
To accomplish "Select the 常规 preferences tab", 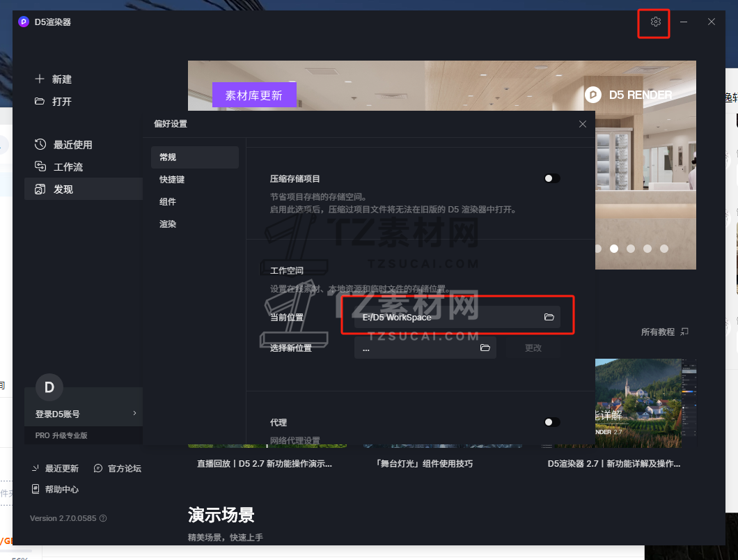I will [x=195, y=157].
